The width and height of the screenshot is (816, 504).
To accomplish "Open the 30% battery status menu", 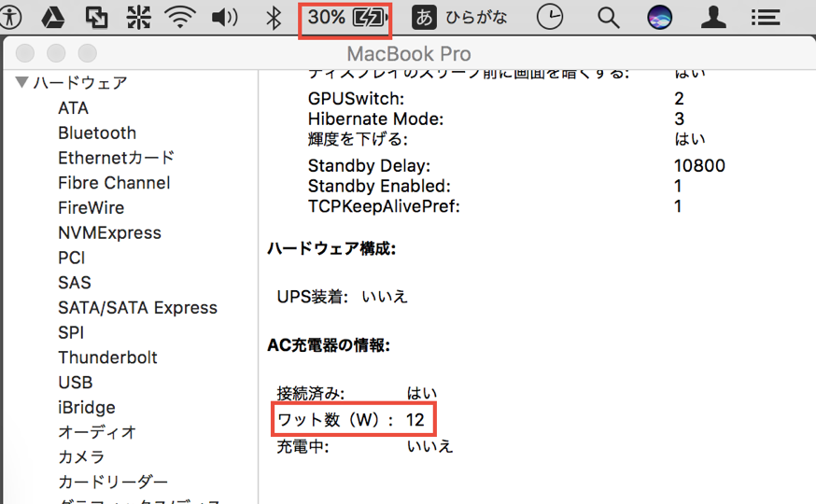I will 346,17.
